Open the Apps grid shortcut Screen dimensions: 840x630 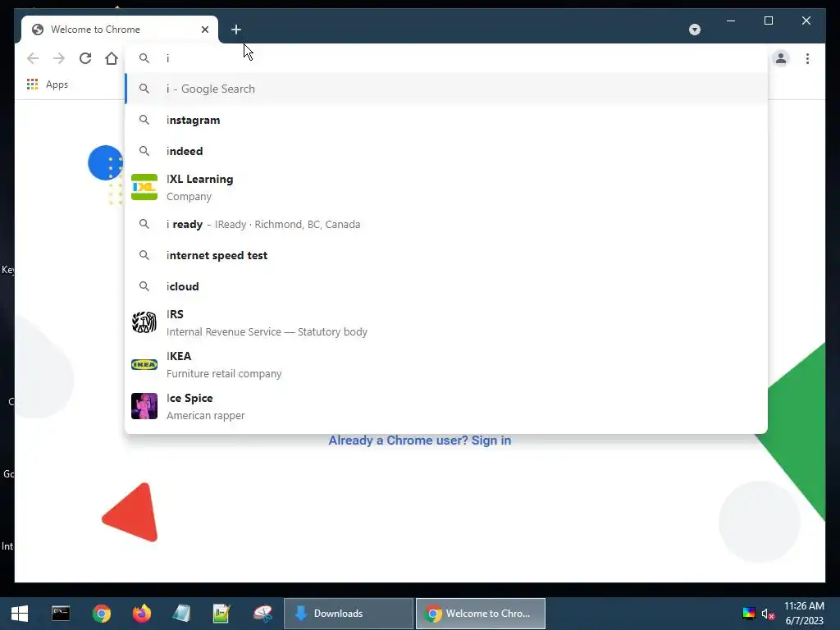pyautogui.click(x=47, y=84)
